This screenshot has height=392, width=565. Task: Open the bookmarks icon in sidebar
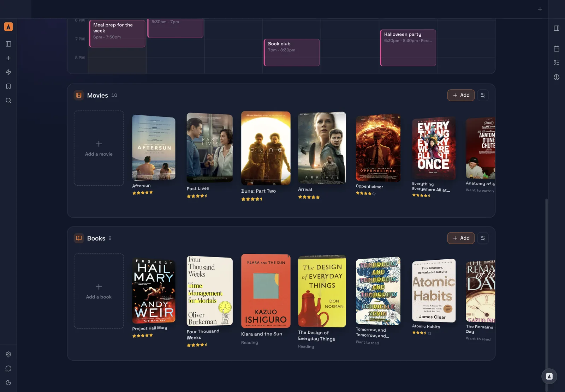(x=8, y=86)
